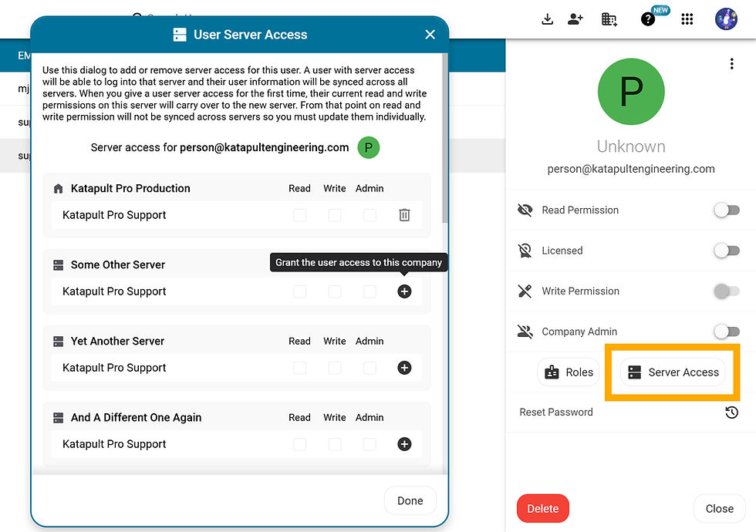
Task: Toggle the Read Permission switch
Action: (727, 210)
